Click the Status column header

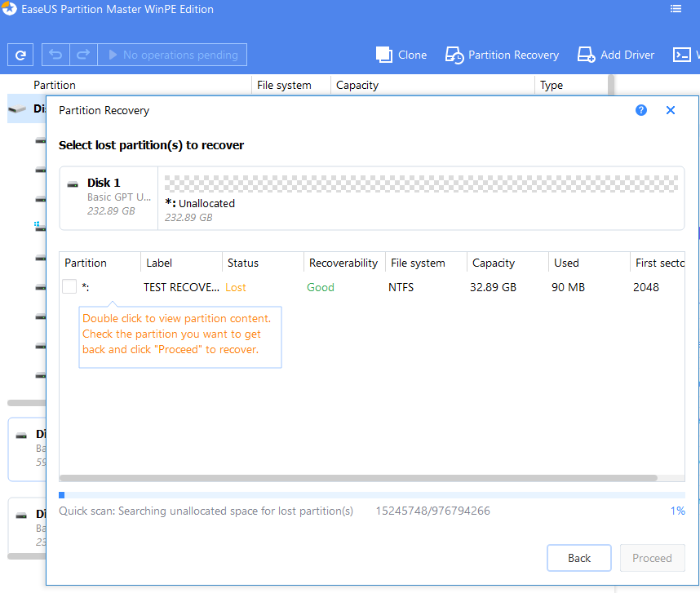263,263
